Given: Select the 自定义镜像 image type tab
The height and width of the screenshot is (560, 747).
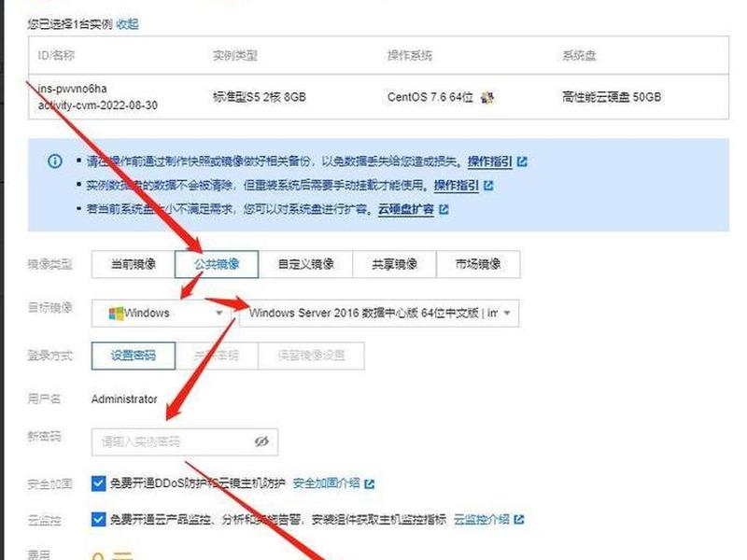Looking at the screenshot, I should click(305, 264).
